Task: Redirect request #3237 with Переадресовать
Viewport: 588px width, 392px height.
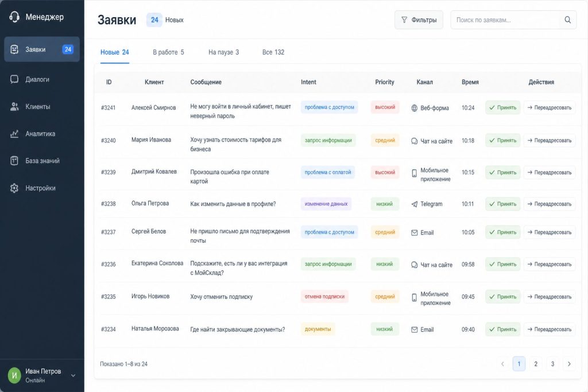Action: [x=550, y=232]
